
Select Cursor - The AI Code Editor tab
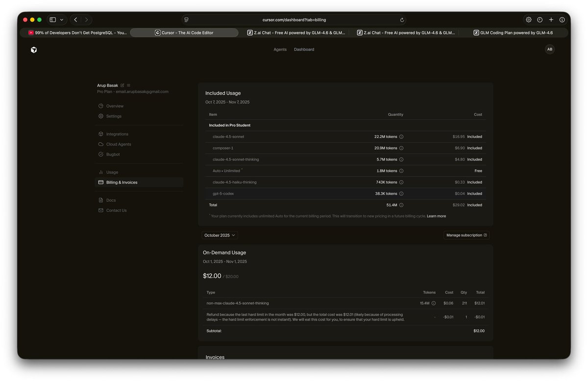click(x=184, y=33)
